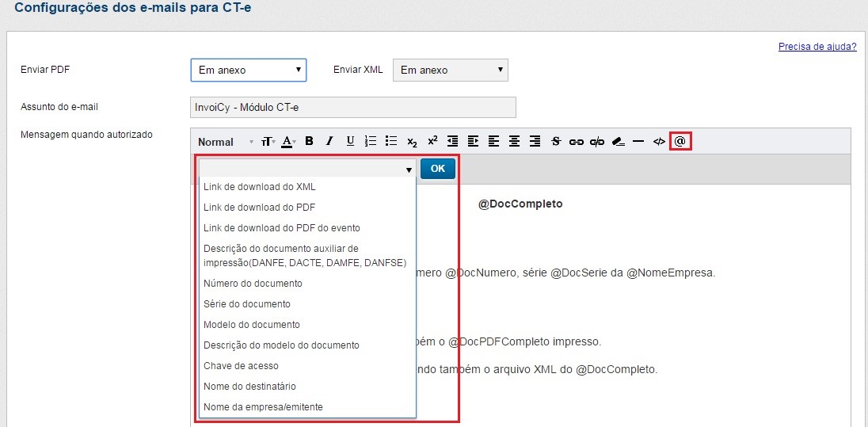Insert a bulleted list
This screenshot has height=427, width=868.
(x=391, y=141)
